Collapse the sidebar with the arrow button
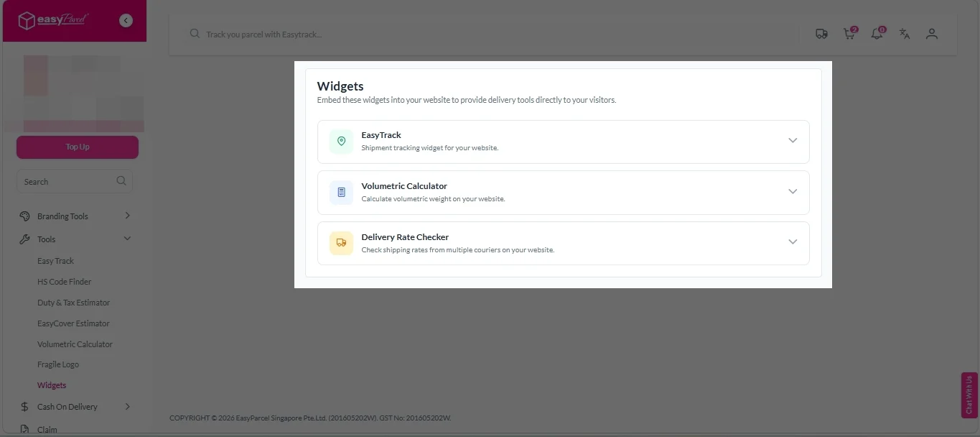 pos(126,21)
